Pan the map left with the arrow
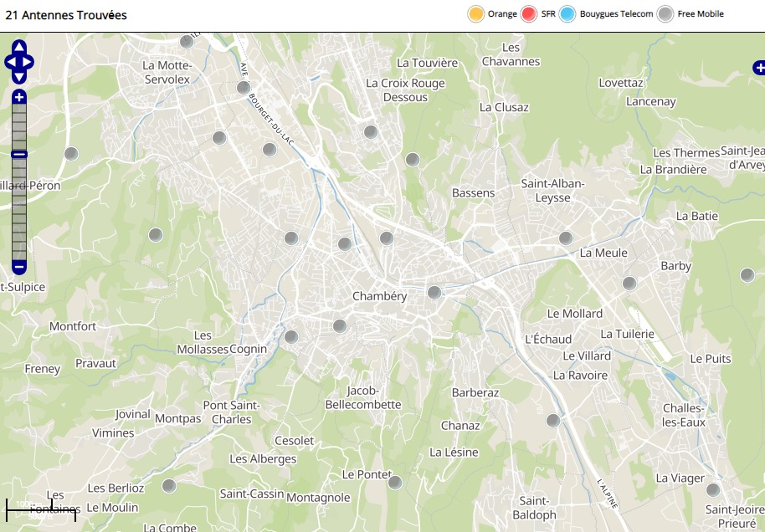This screenshot has width=765, height=532. [10, 62]
